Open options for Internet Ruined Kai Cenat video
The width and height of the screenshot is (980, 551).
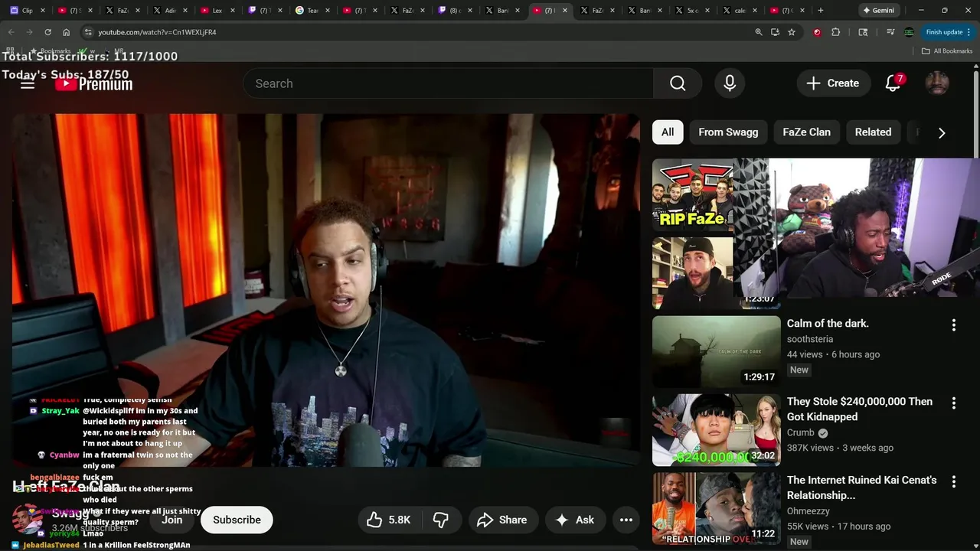tap(953, 482)
